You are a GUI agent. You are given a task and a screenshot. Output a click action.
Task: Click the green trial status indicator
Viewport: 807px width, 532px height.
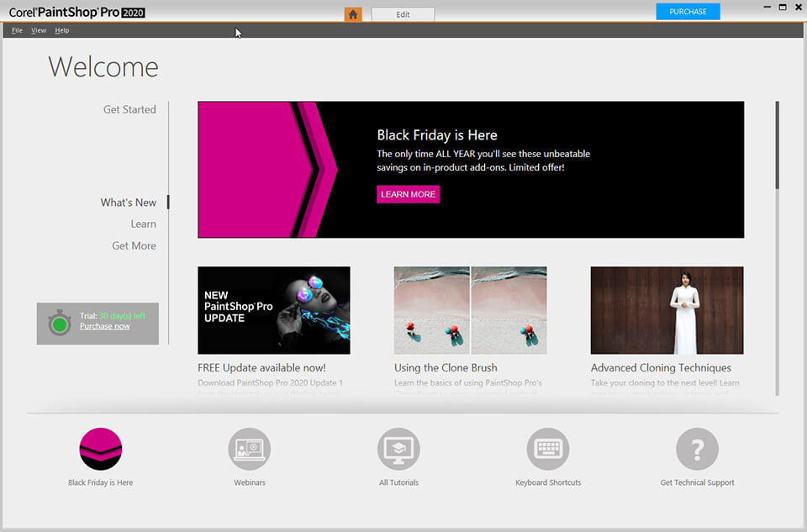(58, 322)
